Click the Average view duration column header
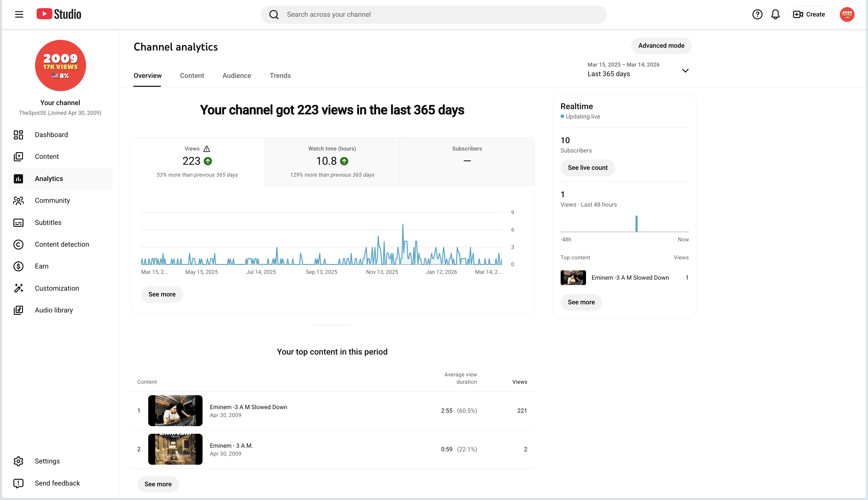868x500 pixels. [460, 378]
